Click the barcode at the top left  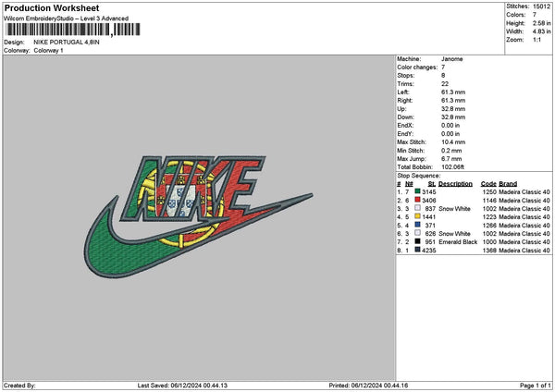click(x=73, y=30)
